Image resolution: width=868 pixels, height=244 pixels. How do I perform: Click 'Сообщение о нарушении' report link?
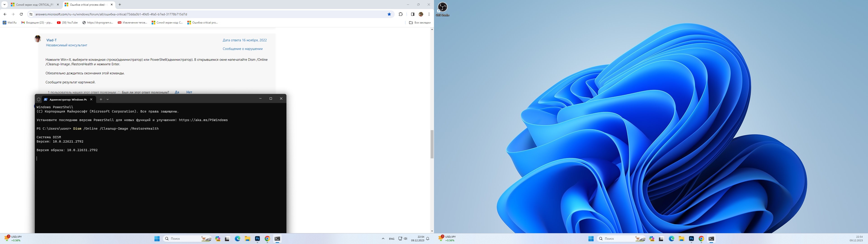click(x=243, y=49)
